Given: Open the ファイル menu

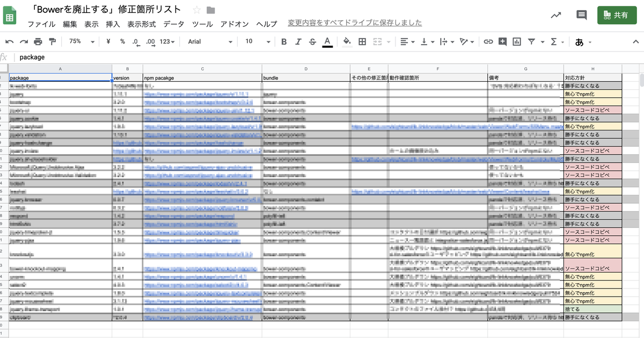Looking at the screenshot, I should tap(41, 24).
